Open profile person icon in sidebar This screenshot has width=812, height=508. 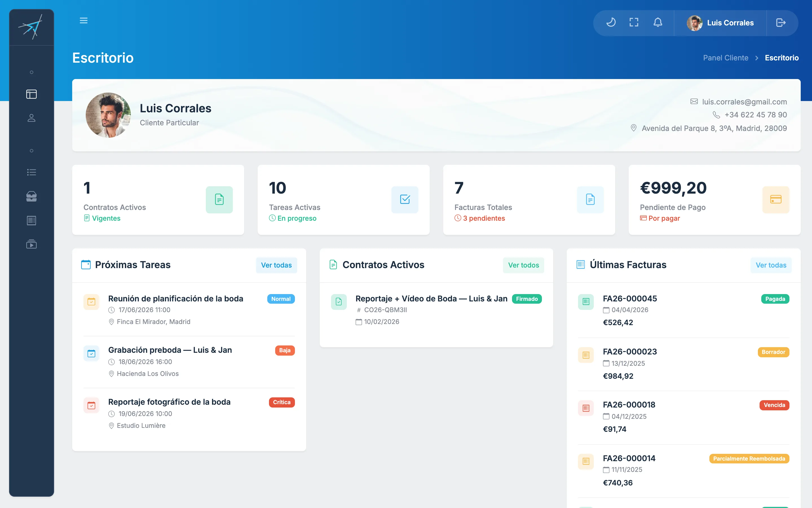pos(31,118)
